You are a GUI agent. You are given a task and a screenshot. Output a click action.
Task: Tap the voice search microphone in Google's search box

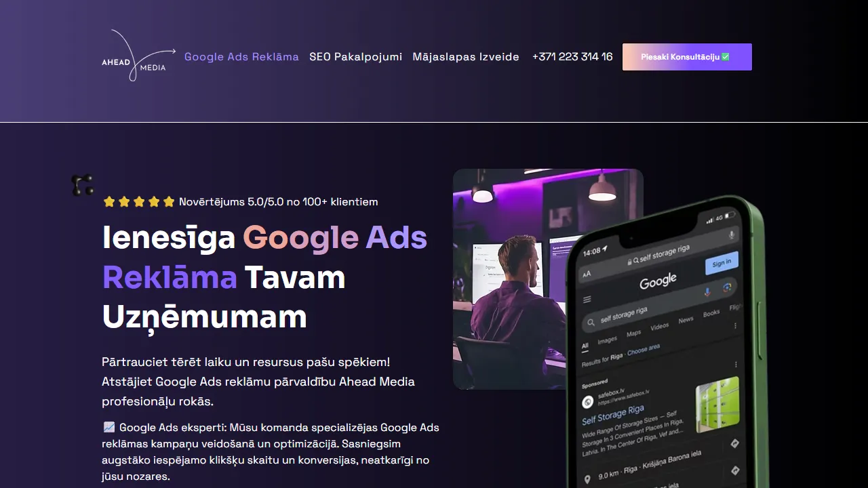click(707, 291)
